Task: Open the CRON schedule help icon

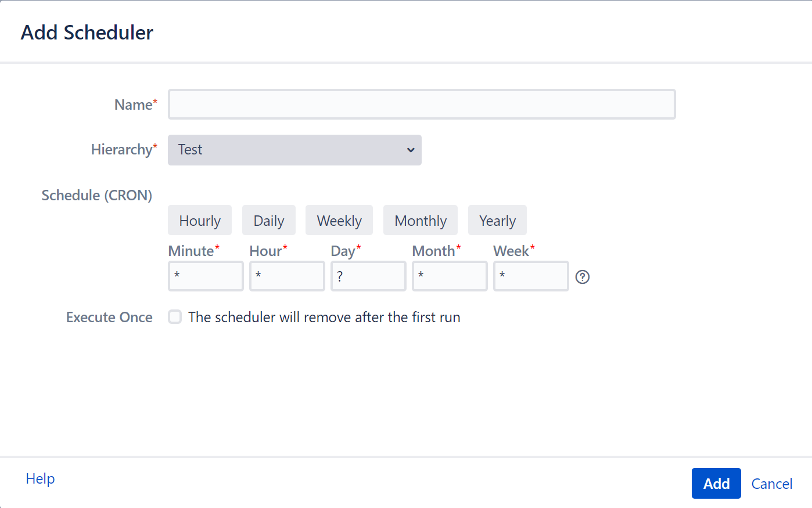Action: click(582, 277)
